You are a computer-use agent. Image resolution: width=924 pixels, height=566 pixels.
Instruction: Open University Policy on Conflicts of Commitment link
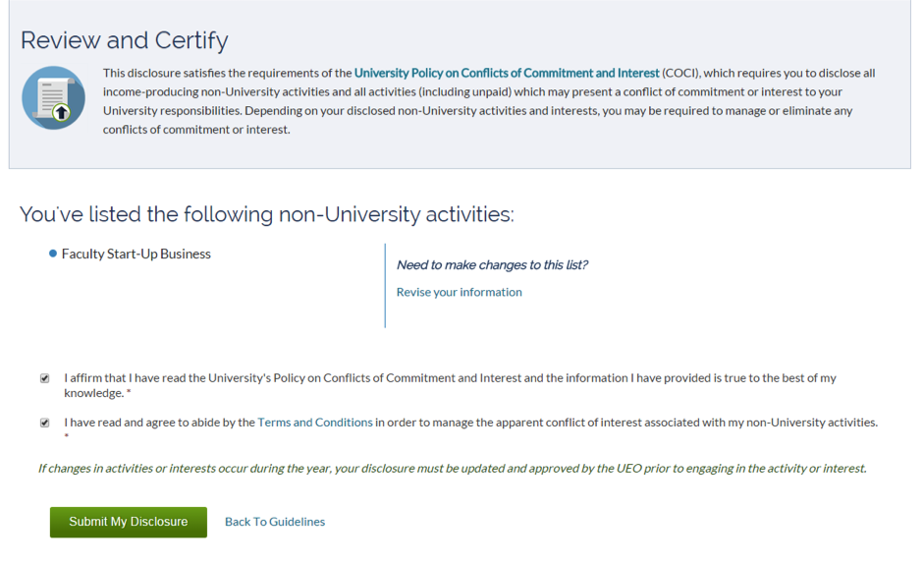point(507,73)
